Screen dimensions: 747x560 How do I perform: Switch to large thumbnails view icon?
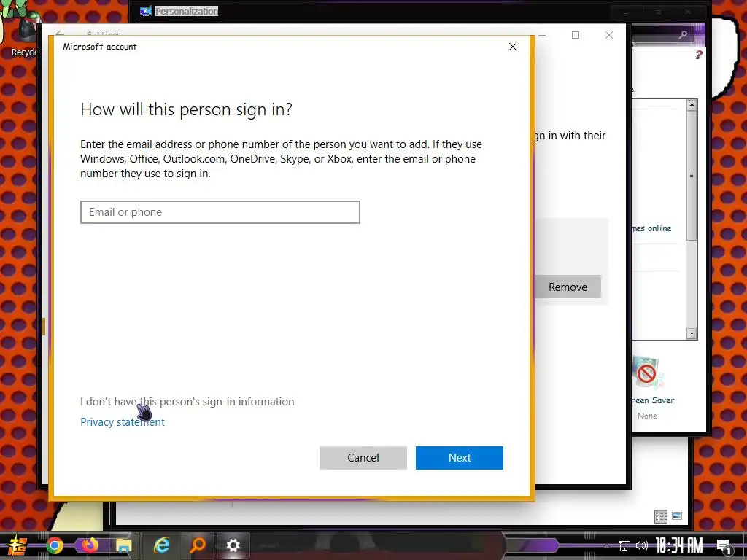[677, 516]
